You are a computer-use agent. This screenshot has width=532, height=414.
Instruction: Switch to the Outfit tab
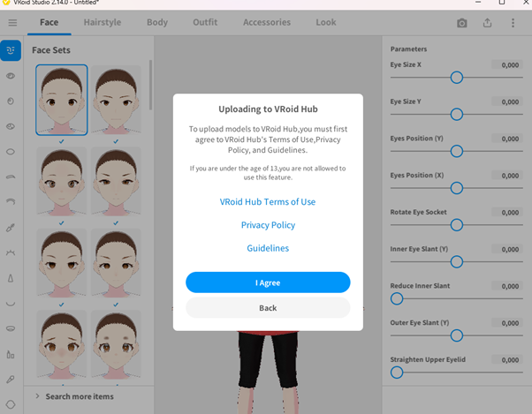205,22
